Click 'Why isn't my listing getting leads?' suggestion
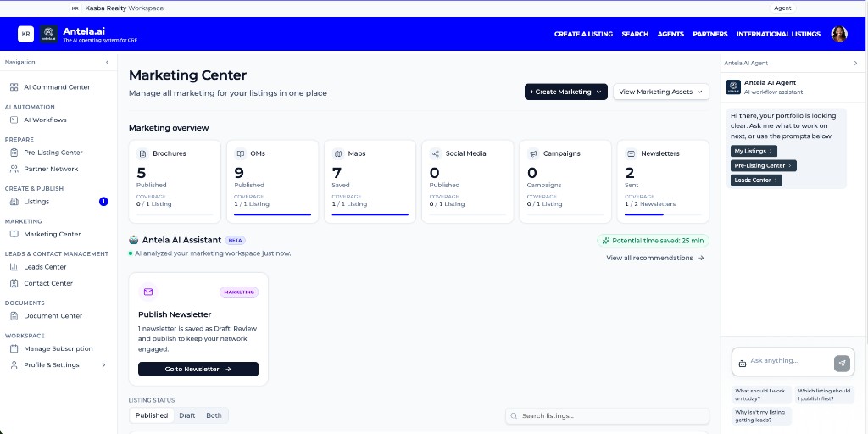 click(x=761, y=416)
